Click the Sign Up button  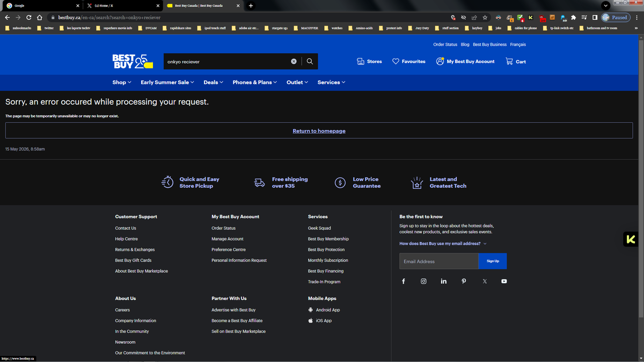[x=493, y=261]
